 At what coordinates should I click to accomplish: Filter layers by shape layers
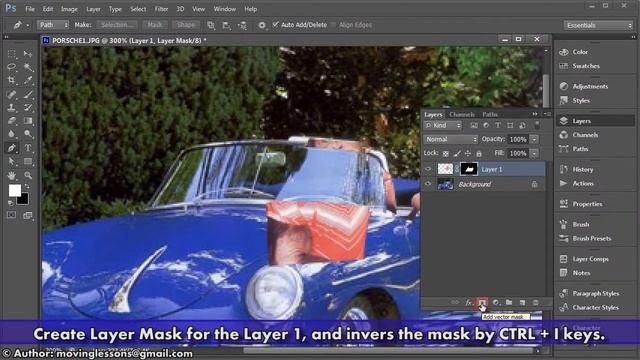click(510, 126)
